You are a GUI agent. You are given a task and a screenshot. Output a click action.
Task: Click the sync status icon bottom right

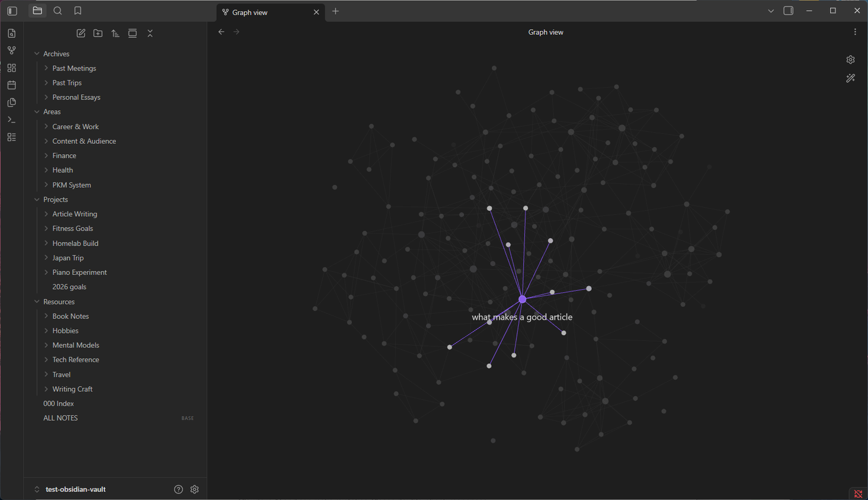click(858, 493)
